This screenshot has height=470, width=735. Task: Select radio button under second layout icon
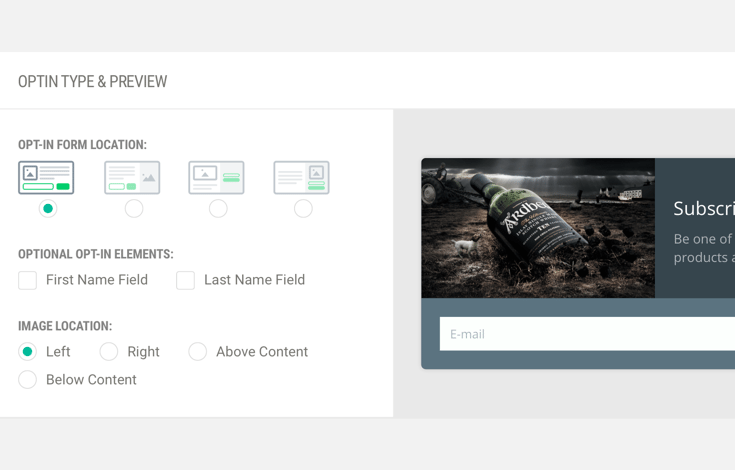pos(134,209)
